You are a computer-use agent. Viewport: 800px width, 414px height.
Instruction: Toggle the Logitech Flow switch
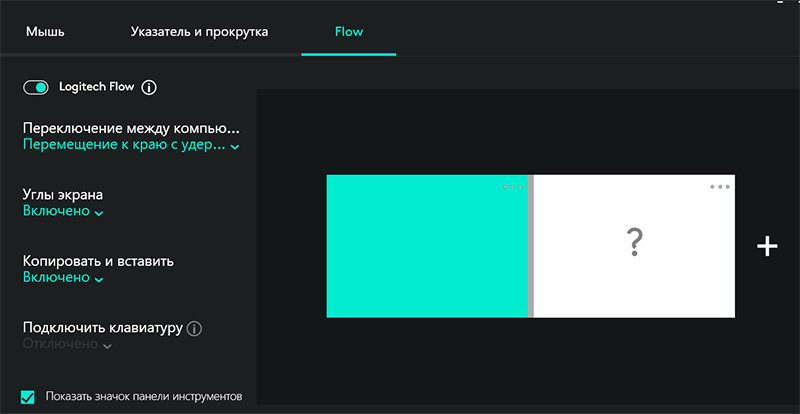pos(36,88)
